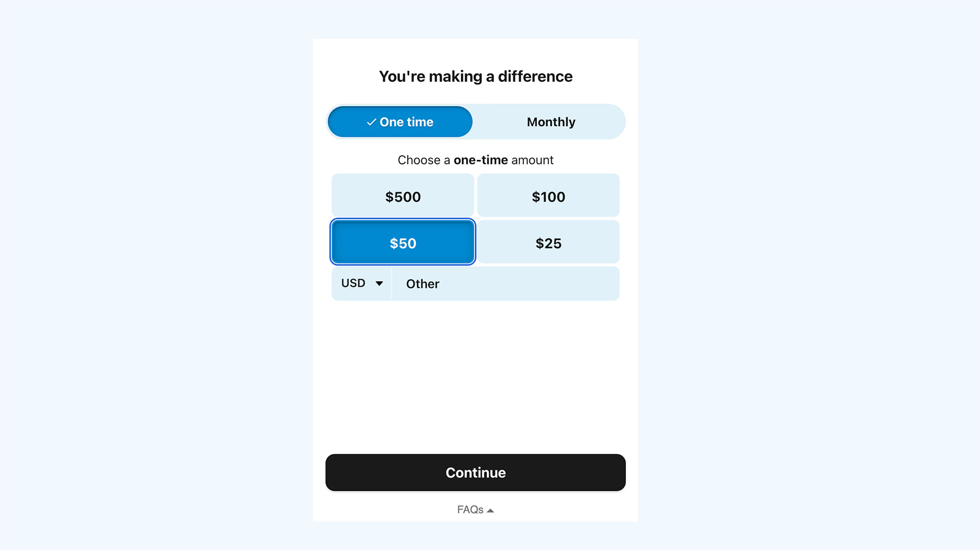Click the USD currency code label

(x=353, y=283)
